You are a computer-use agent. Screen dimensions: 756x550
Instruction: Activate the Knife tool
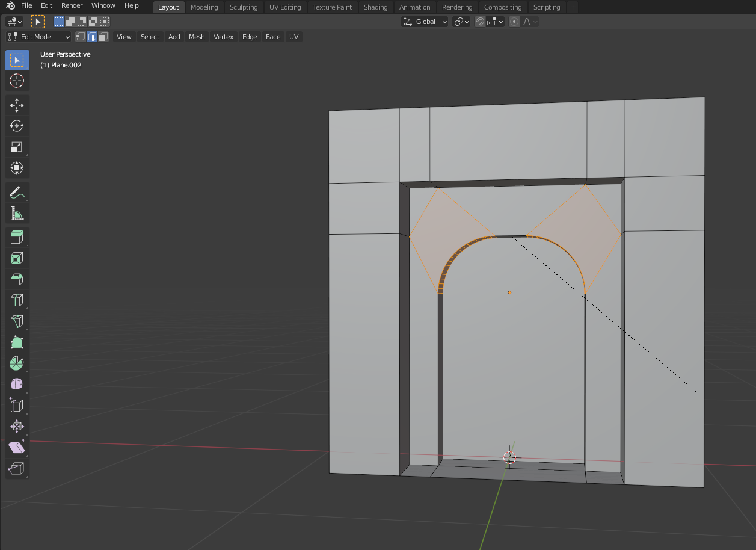point(17,321)
